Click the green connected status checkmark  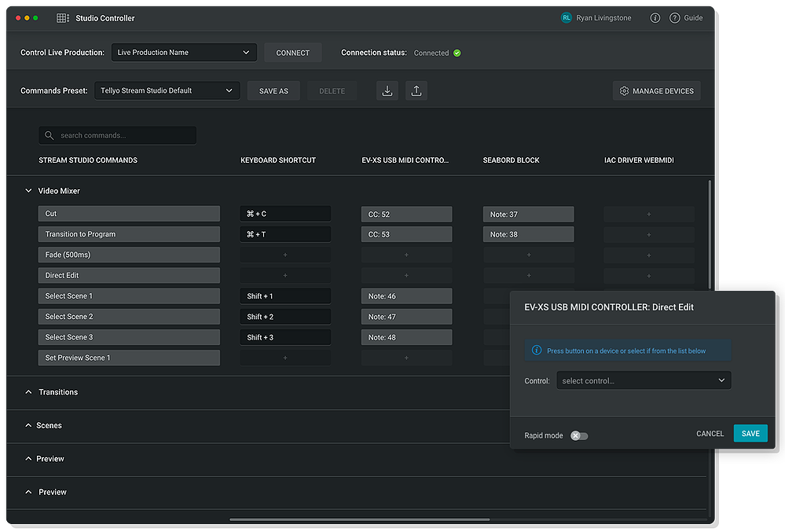click(x=457, y=53)
